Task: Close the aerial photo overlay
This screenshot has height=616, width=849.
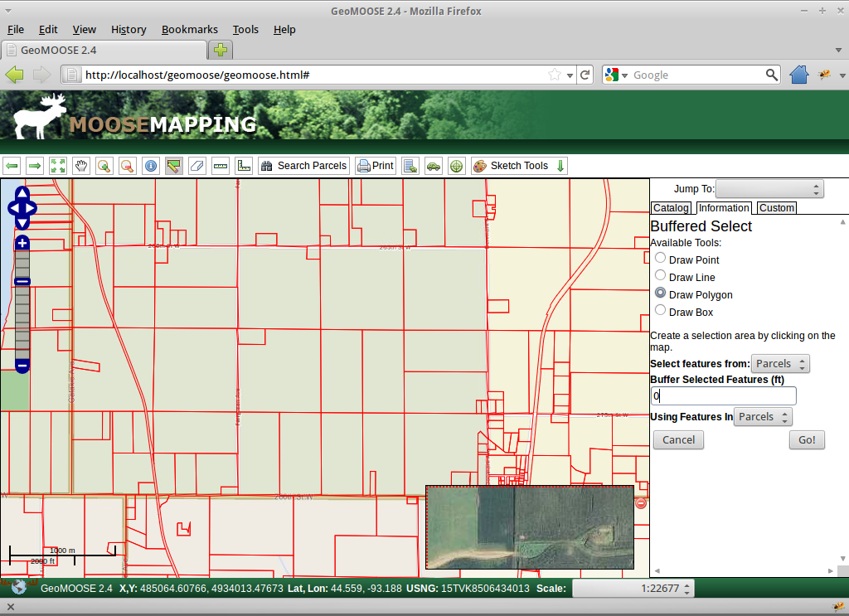Action: [641, 503]
